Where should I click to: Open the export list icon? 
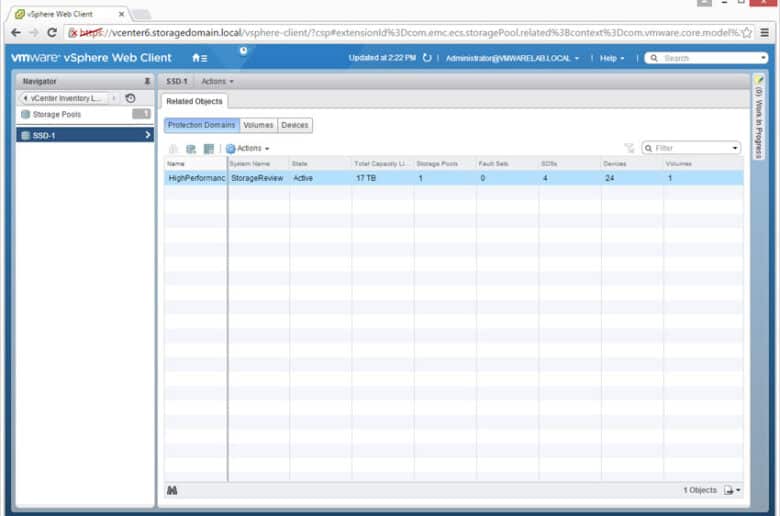tap(729, 491)
